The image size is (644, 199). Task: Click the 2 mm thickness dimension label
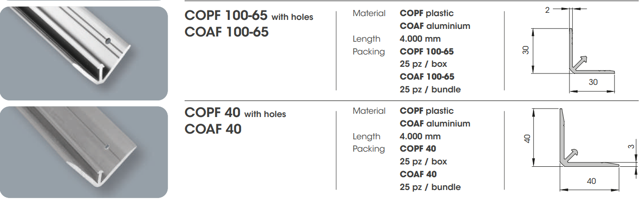pos(547,9)
